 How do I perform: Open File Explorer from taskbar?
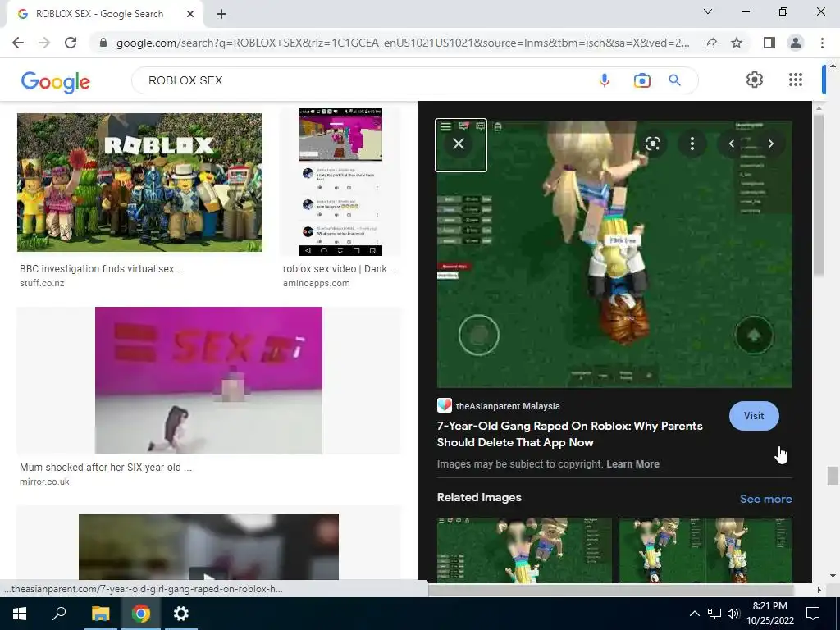[x=100, y=614]
